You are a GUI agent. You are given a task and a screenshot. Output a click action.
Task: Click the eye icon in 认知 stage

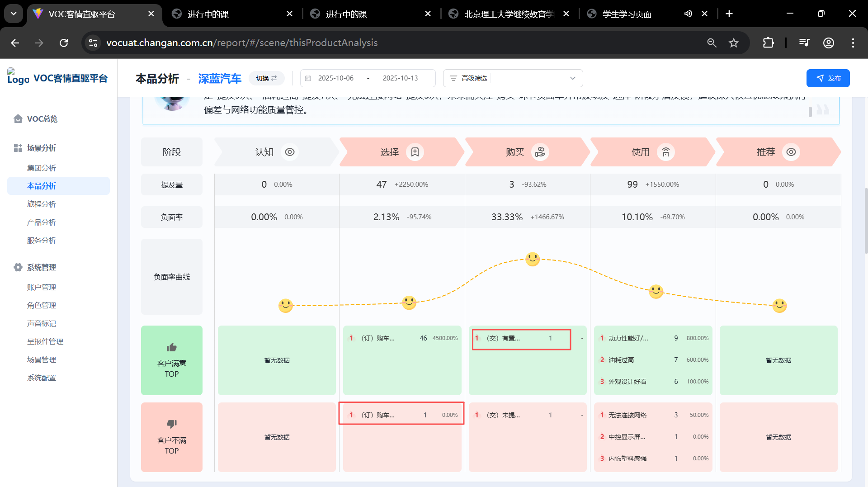tap(290, 152)
